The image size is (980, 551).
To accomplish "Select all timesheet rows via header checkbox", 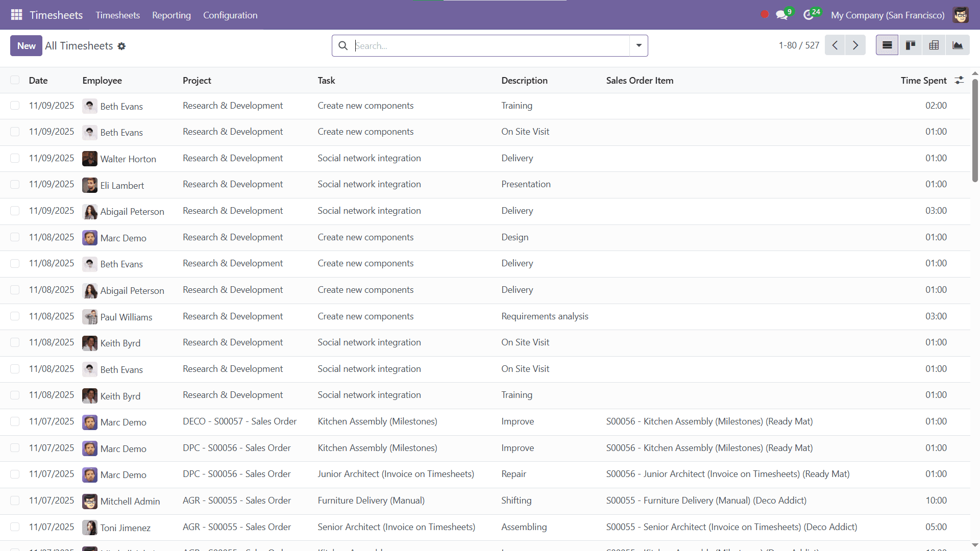I will point(15,80).
